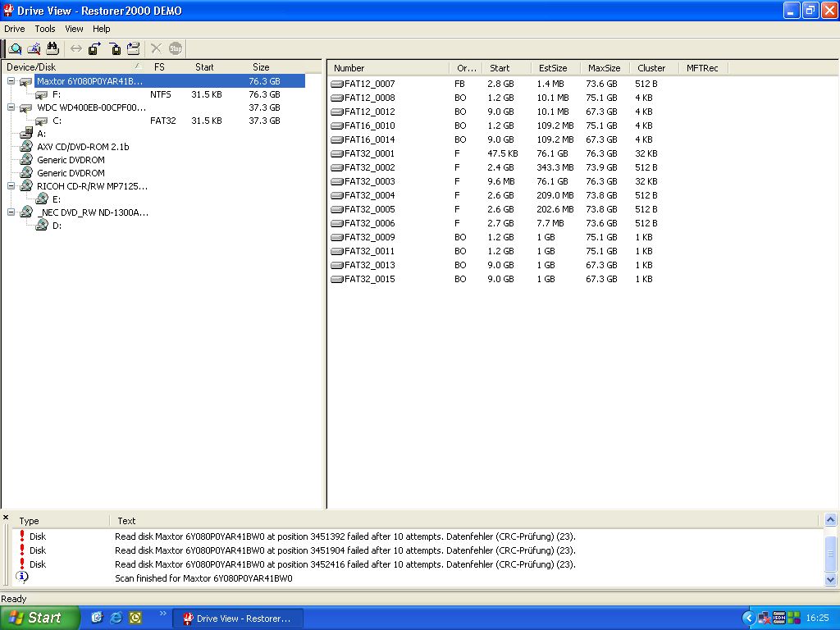Expand hidden system tray icons arrow
This screenshot has width=840, height=630.
click(x=749, y=619)
